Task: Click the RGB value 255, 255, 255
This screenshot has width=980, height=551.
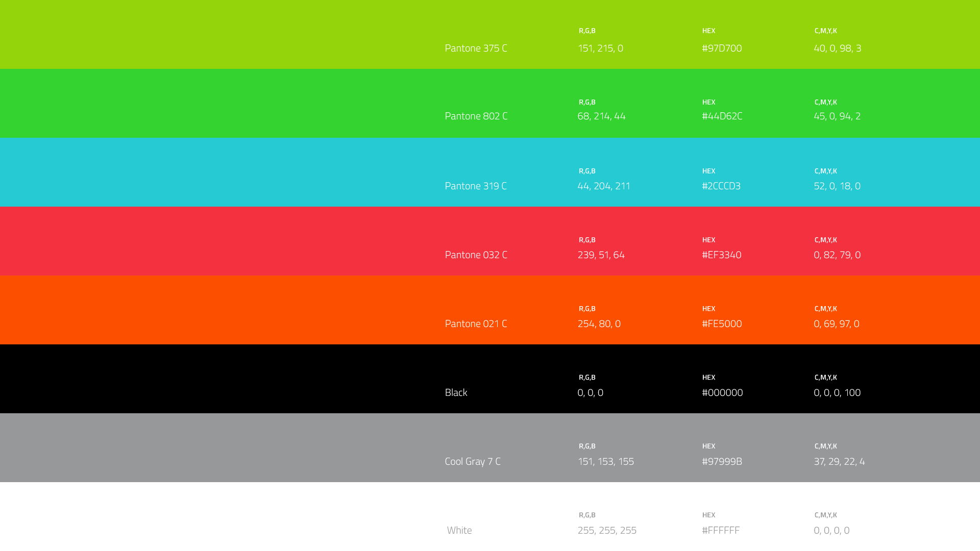Action: 607,530
